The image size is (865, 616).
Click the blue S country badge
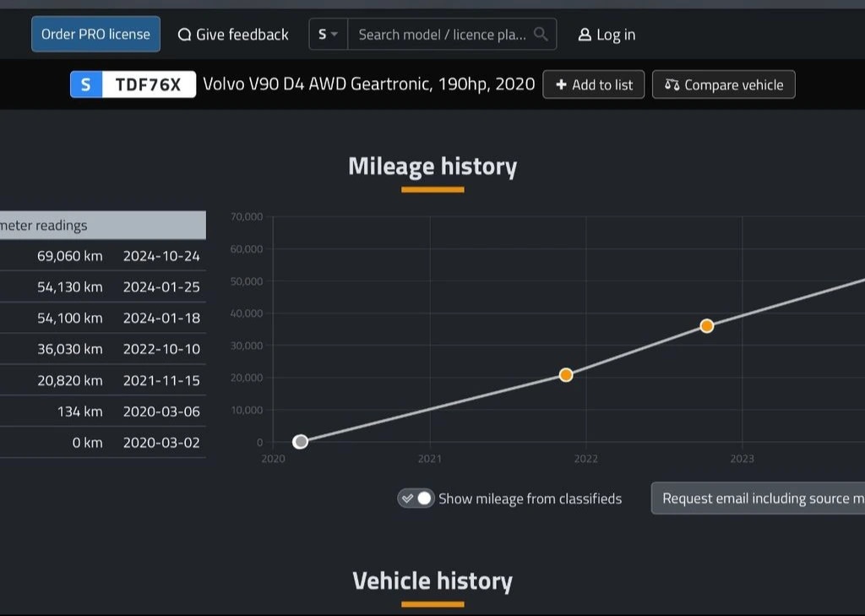[86, 84]
